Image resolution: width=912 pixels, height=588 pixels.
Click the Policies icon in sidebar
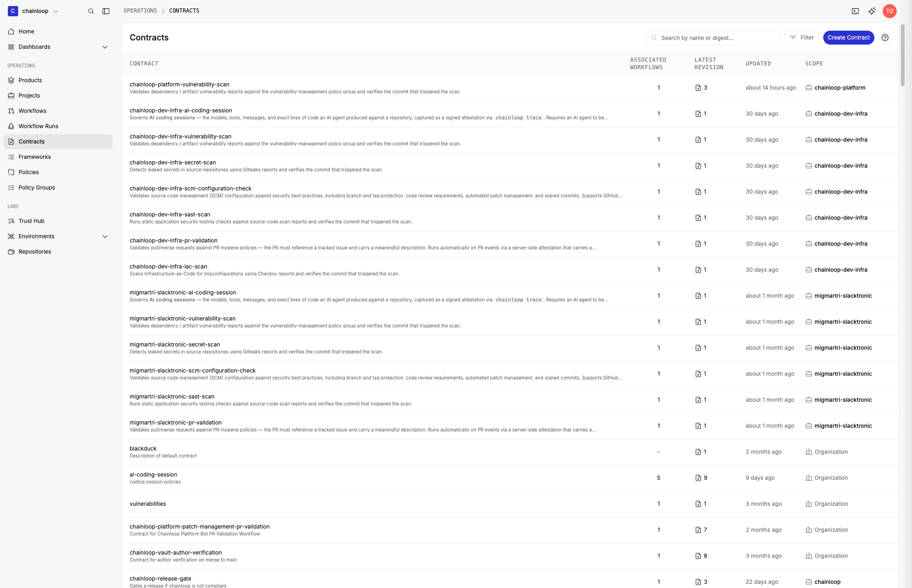(11, 172)
